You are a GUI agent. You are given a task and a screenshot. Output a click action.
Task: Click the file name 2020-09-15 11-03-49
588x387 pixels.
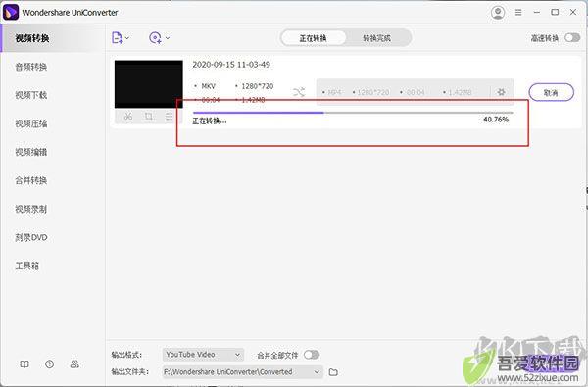(231, 65)
